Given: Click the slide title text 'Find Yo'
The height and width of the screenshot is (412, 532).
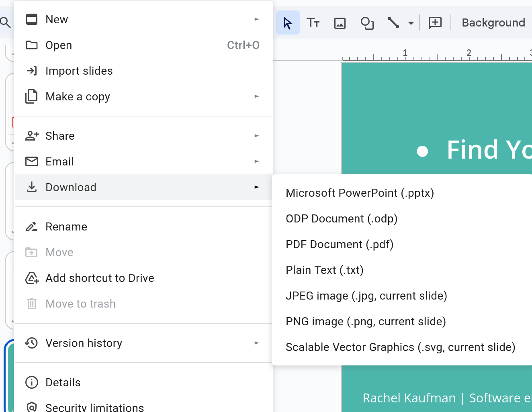Looking at the screenshot, I should 489,150.
